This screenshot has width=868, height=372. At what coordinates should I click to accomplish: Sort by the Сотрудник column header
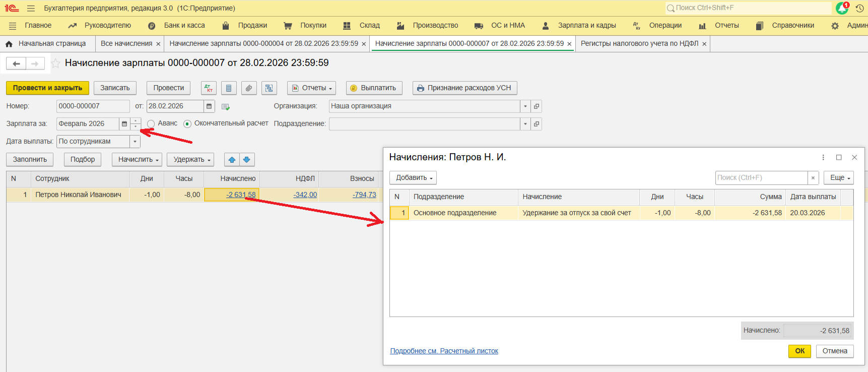pyautogui.click(x=80, y=179)
